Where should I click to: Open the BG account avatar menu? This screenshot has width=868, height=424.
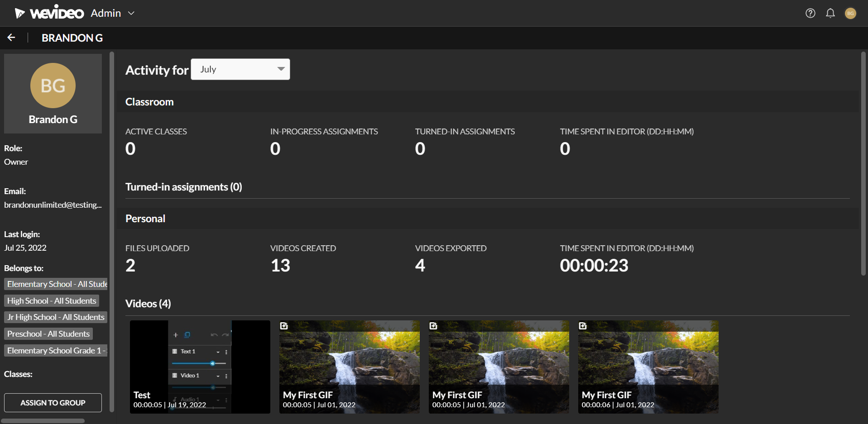(850, 14)
